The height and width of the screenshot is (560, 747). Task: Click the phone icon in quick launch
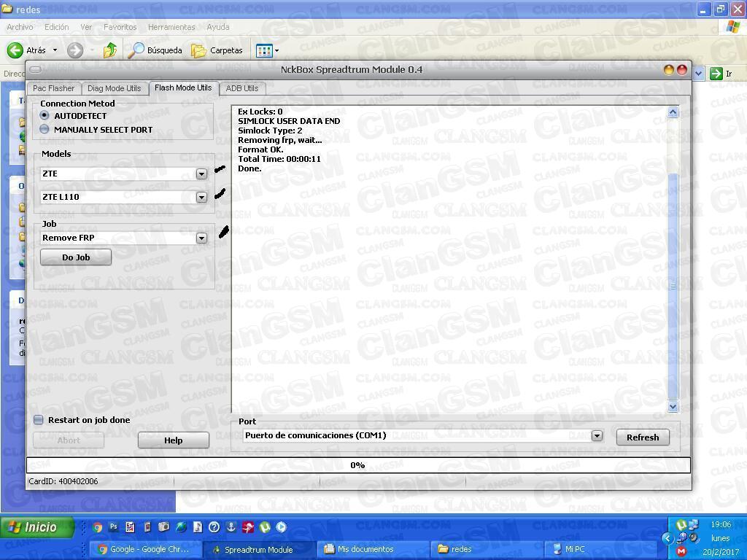(x=147, y=526)
